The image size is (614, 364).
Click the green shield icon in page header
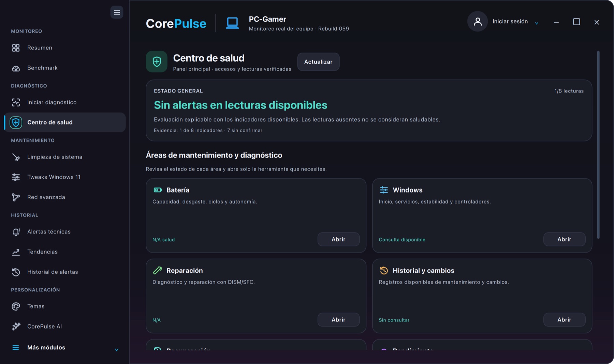click(x=157, y=62)
